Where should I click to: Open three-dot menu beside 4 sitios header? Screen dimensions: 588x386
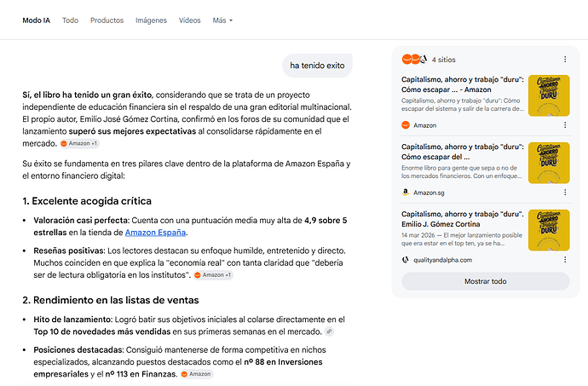click(565, 60)
